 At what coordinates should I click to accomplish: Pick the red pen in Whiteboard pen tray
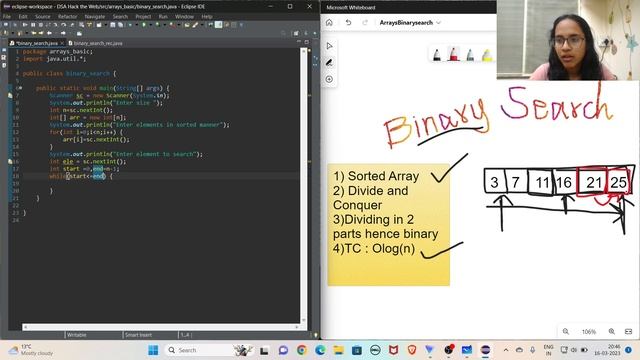click(453, 54)
